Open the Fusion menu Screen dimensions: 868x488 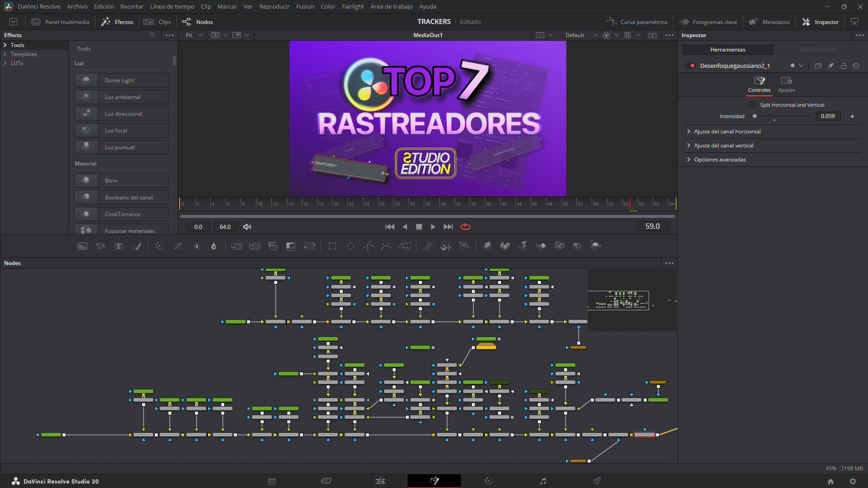click(305, 6)
